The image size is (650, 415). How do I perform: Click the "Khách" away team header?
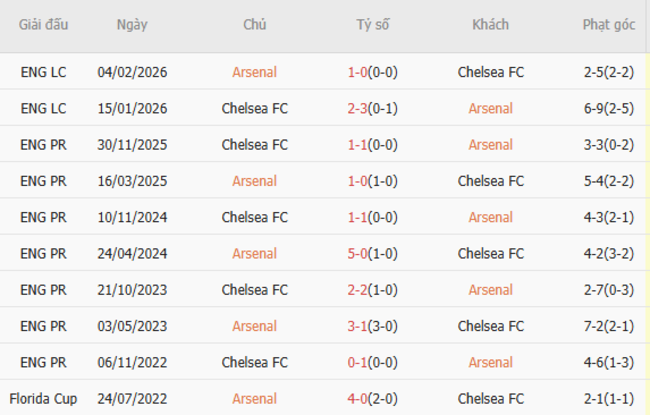[x=490, y=25]
